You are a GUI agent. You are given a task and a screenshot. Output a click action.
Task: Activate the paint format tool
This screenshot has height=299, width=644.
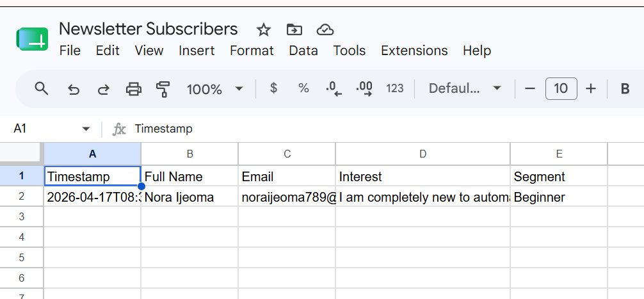click(163, 89)
